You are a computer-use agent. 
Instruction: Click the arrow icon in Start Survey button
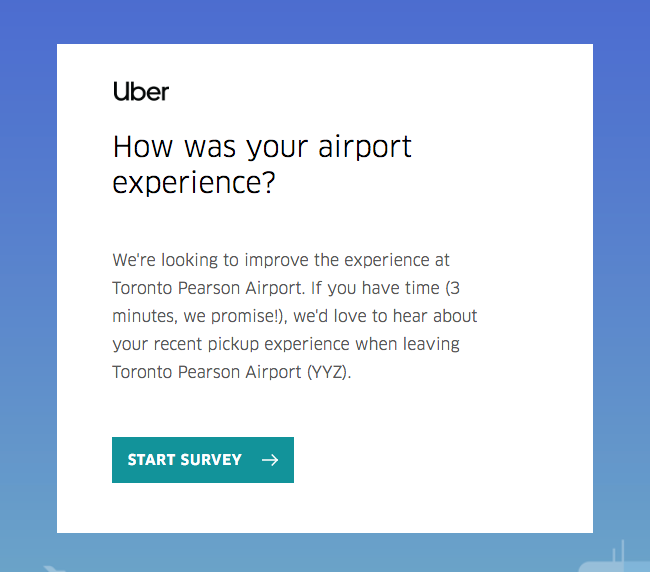(x=270, y=460)
